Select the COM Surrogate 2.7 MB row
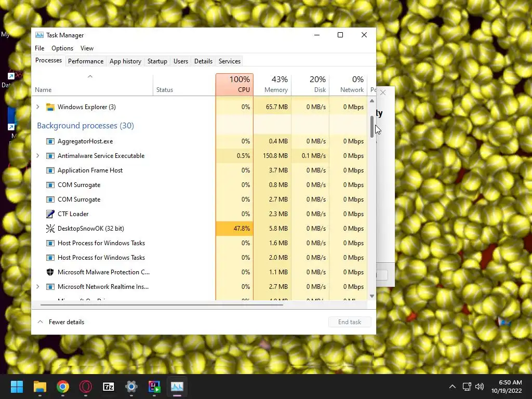 [x=199, y=199]
